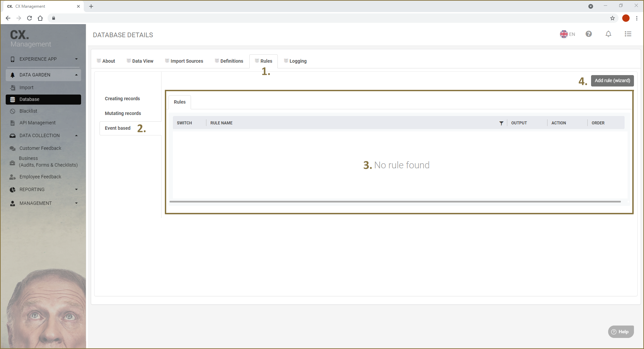Click the Employee Feedback person icon
The image size is (644, 349).
point(12,177)
